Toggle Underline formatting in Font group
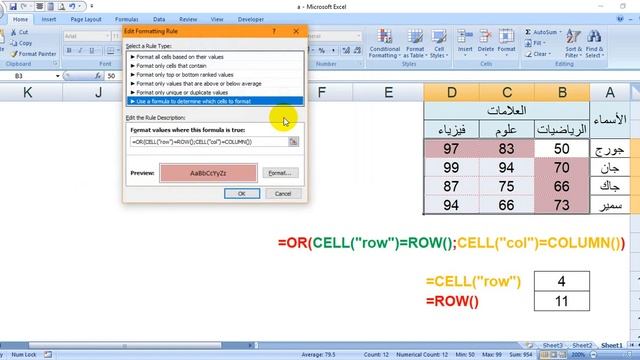The height and width of the screenshot is (360, 640). (x=91, y=51)
